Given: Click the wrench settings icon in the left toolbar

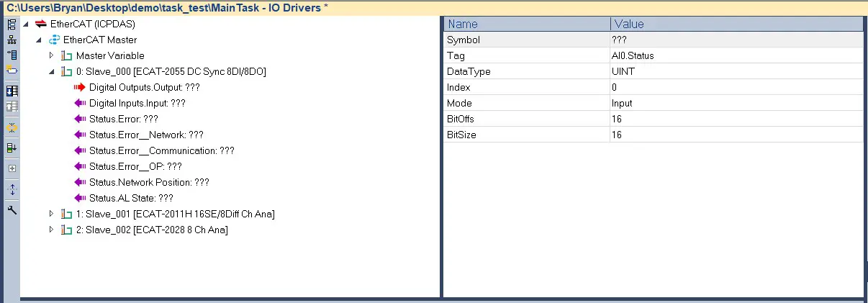Looking at the screenshot, I should 12,210.
